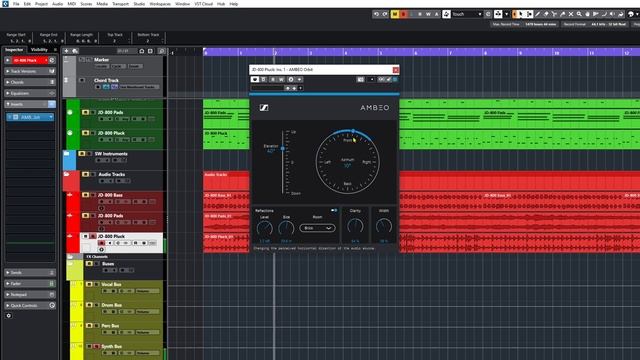640x360 pixels.
Task: Expand the Track Versions inspector section
Action: 29,71
